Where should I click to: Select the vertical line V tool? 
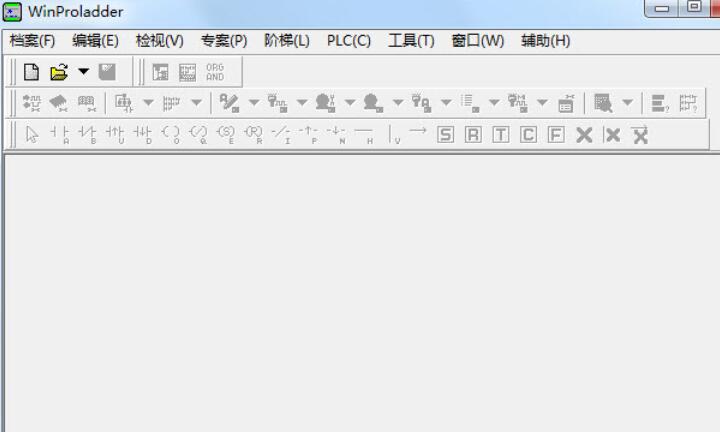[394, 135]
